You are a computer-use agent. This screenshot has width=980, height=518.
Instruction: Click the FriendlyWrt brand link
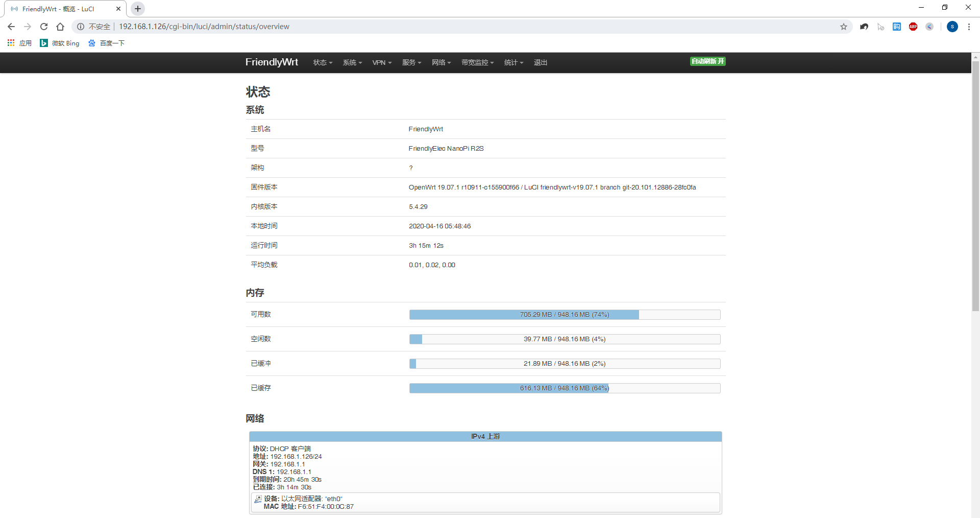(x=272, y=62)
